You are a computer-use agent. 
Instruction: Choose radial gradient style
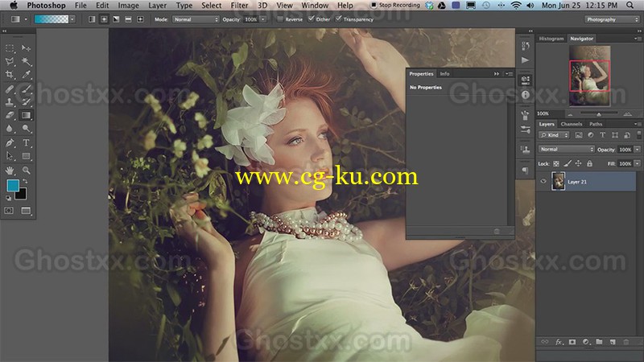coord(104,19)
